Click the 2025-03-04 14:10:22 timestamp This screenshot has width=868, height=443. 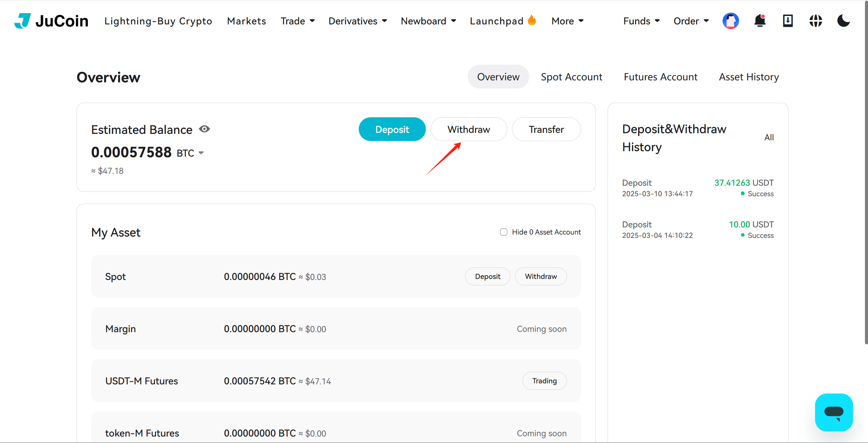pyautogui.click(x=657, y=236)
